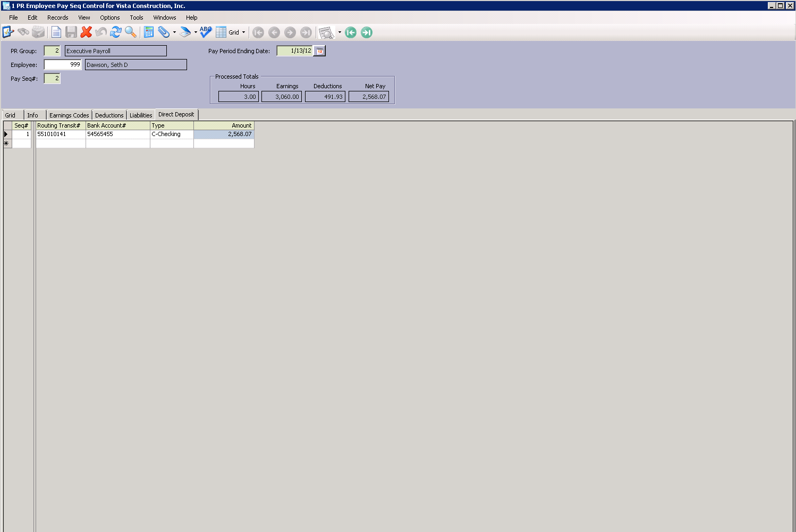The width and height of the screenshot is (796, 532).
Task: Click routing number cell 551010141
Action: coord(61,134)
